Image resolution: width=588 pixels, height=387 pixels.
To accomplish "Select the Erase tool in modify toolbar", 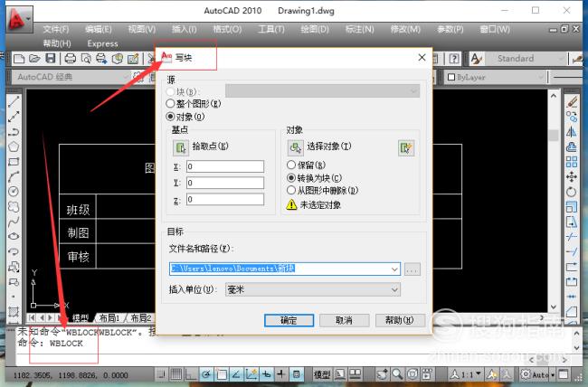I will 572,102.
